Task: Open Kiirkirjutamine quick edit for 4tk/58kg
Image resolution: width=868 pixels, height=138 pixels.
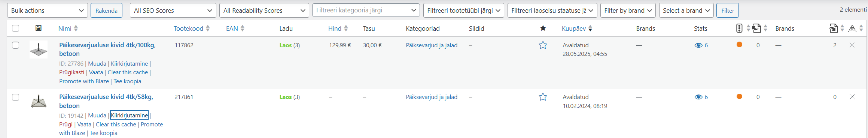Action: 129,115
